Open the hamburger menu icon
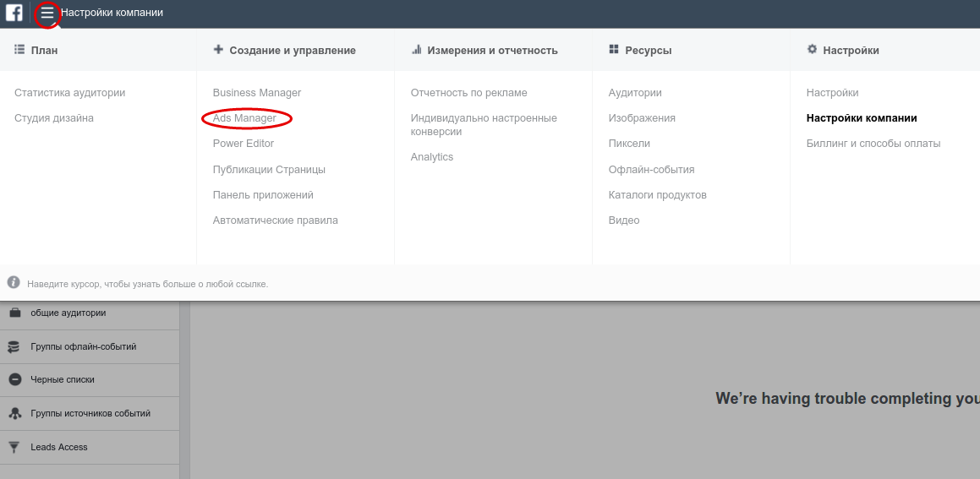Image resolution: width=980 pixels, height=479 pixels. tap(47, 14)
